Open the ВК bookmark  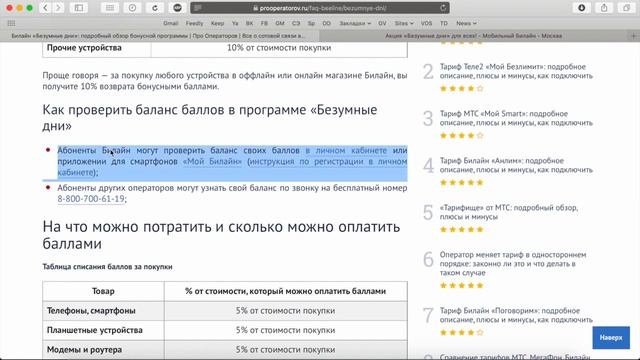(249, 23)
